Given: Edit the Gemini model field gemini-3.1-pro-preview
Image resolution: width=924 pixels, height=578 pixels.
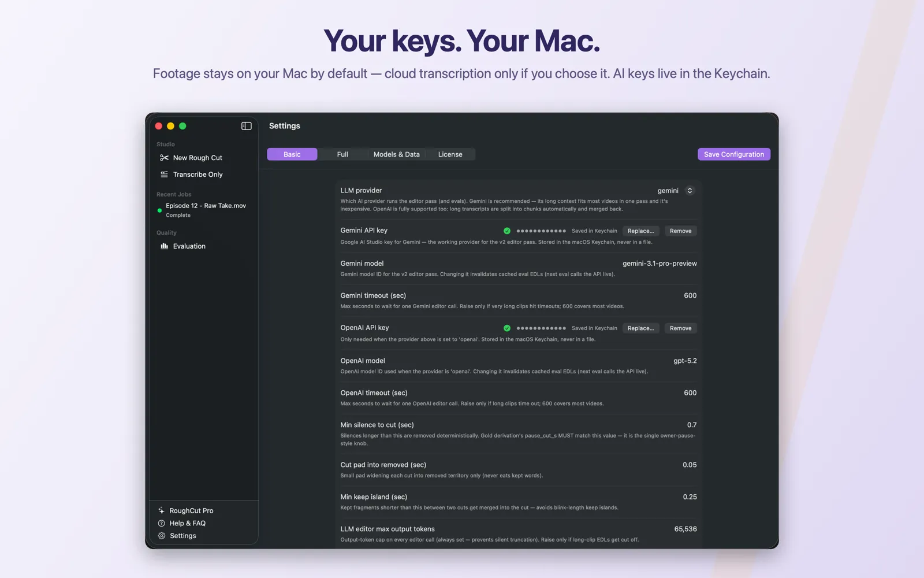Looking at the screenshot, I should 660,264.
